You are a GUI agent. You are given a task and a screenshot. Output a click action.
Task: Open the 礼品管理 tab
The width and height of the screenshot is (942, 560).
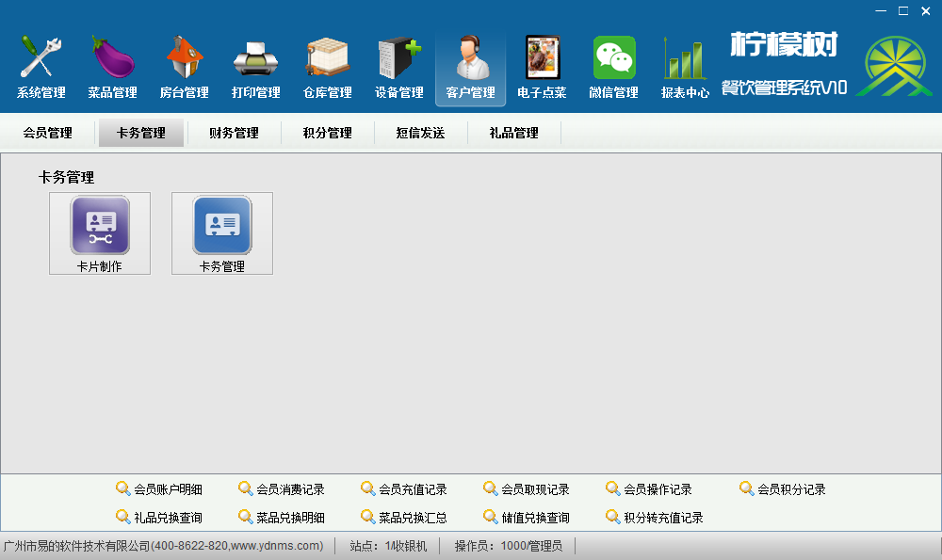pyautogui.click(x=513, y=134)
